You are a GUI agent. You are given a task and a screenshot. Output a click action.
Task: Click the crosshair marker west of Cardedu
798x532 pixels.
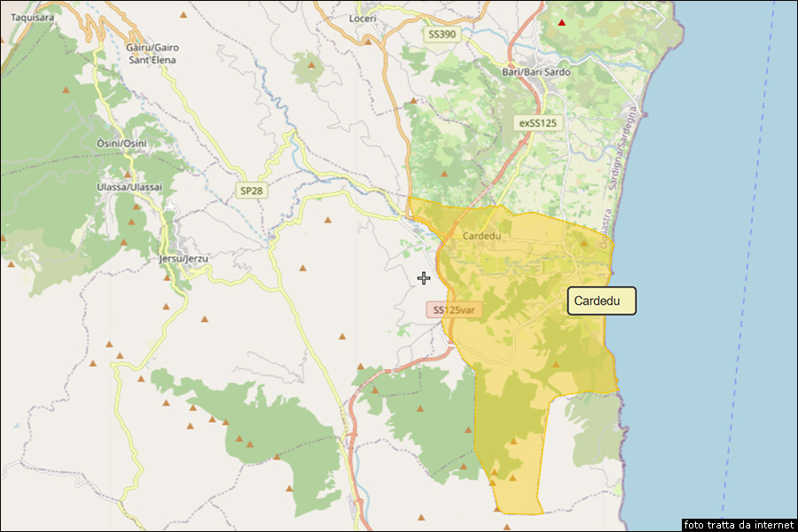click(424, 278)
